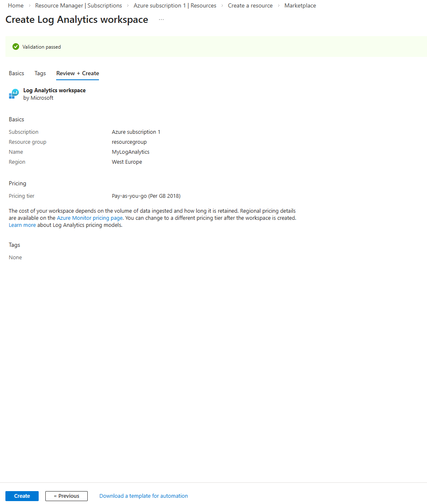Switch to the Basics tab
Image resolution: width=427 pixels, height=504 pixels.
pyautogui.click(x=16, y=73)
